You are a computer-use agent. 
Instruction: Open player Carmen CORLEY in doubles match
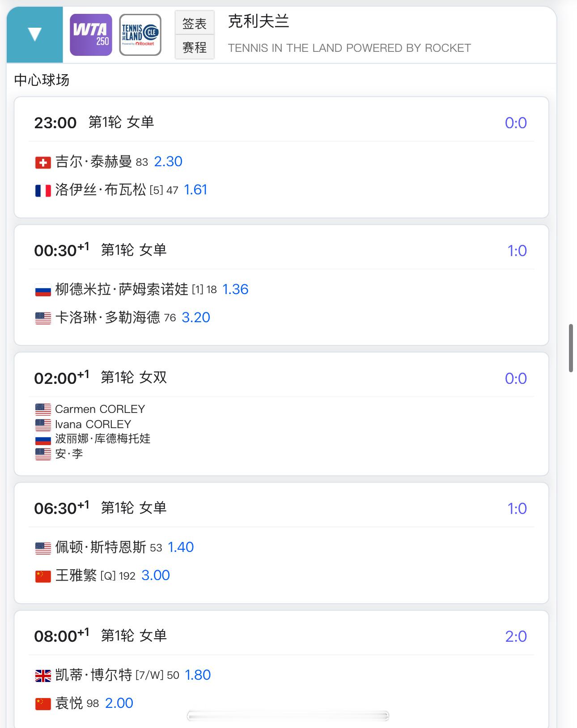tap(100, 409)
